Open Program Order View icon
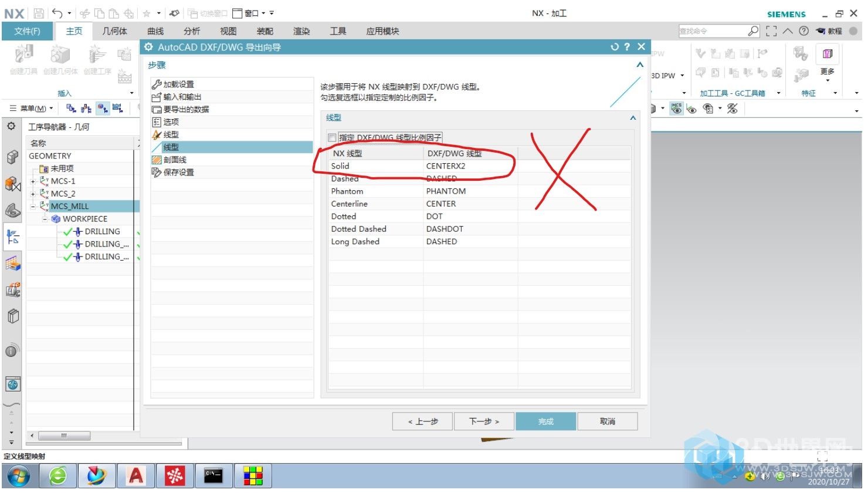 (x=71, y=108)
